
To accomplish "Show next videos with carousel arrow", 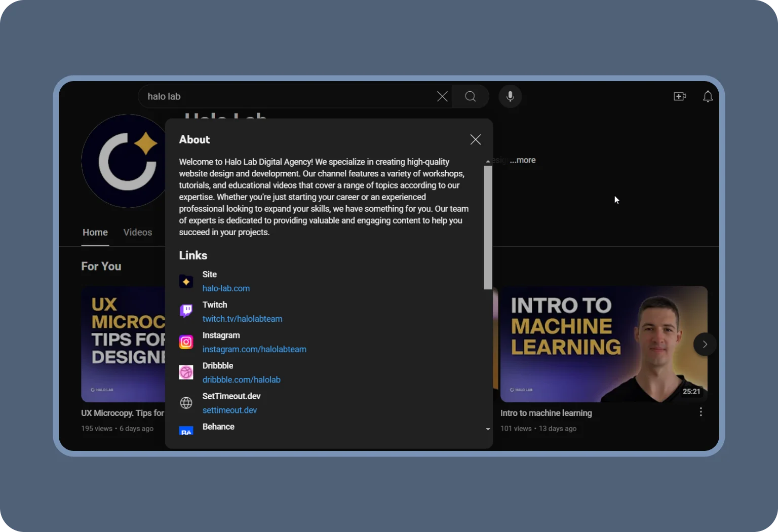I will [705, 345].
